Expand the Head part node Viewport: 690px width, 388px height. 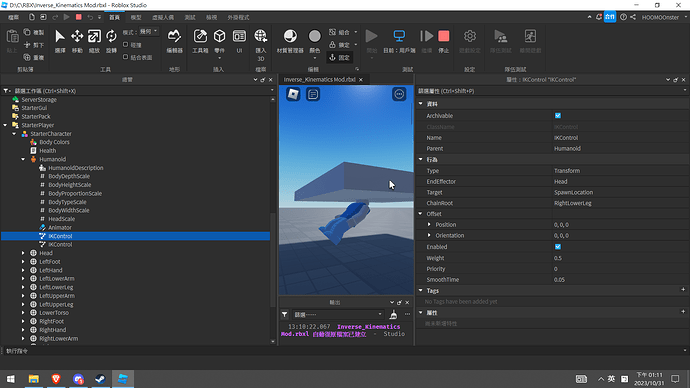[x=23, y=253]
